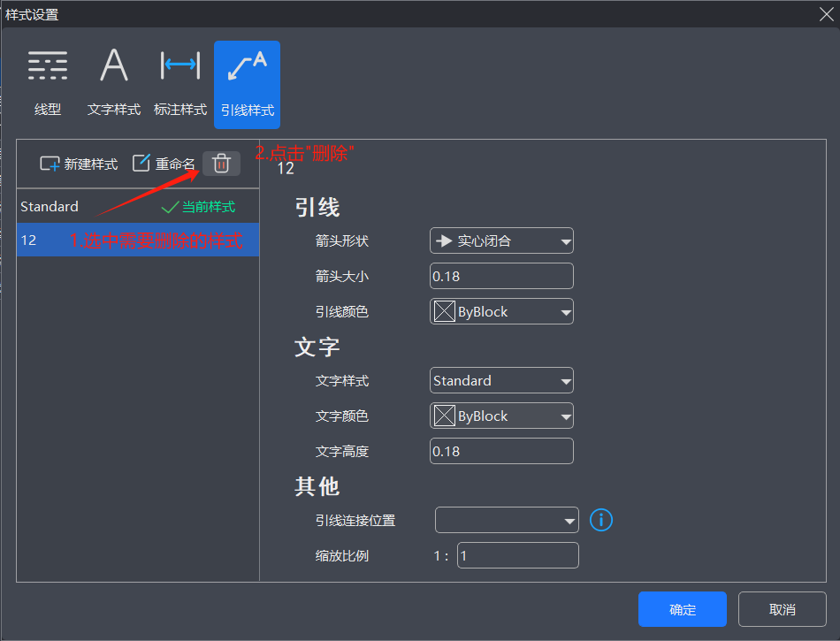Click the trash can delete icon
Screen dimensions: 840x641
[221, 164]
